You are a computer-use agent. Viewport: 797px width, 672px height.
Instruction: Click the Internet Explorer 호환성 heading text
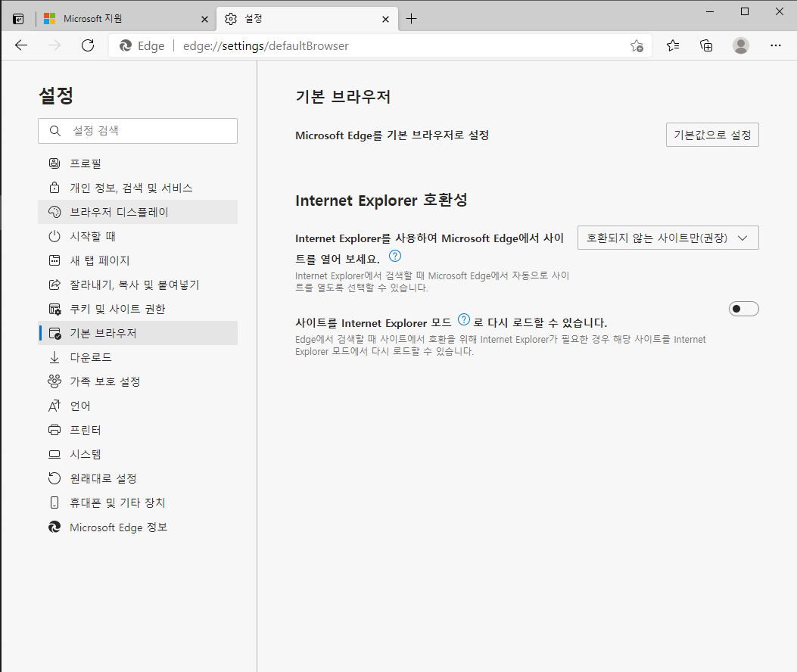point(381,201)
